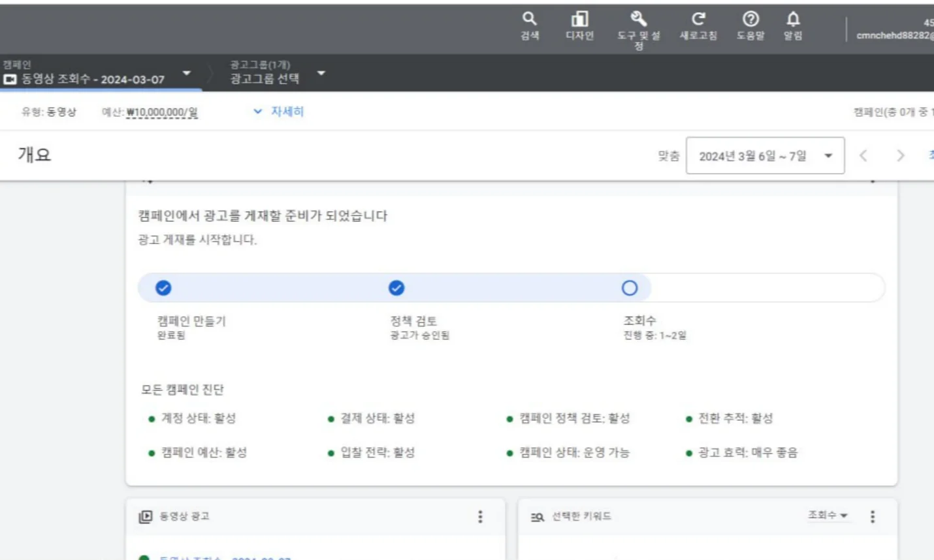Go to previous date range arrow
934x560 pixels.
(x=863, y=155)
